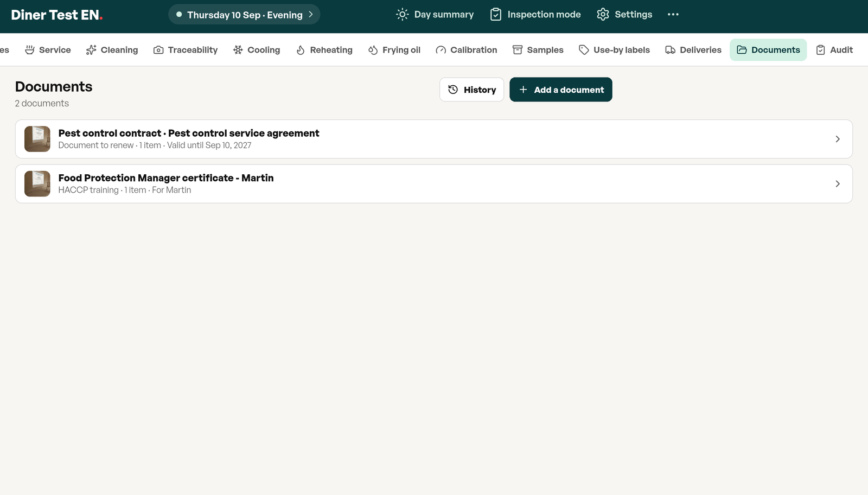The image size is (868, 495).
Task: Click 'Food Protection Manager certificate - Martin' title
Action: pyautogui.click(x=166, y=178)
